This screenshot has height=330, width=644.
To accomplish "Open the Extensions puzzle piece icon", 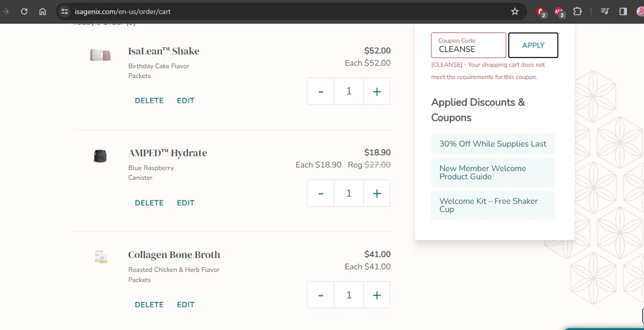I will click(x=578, y=12).
